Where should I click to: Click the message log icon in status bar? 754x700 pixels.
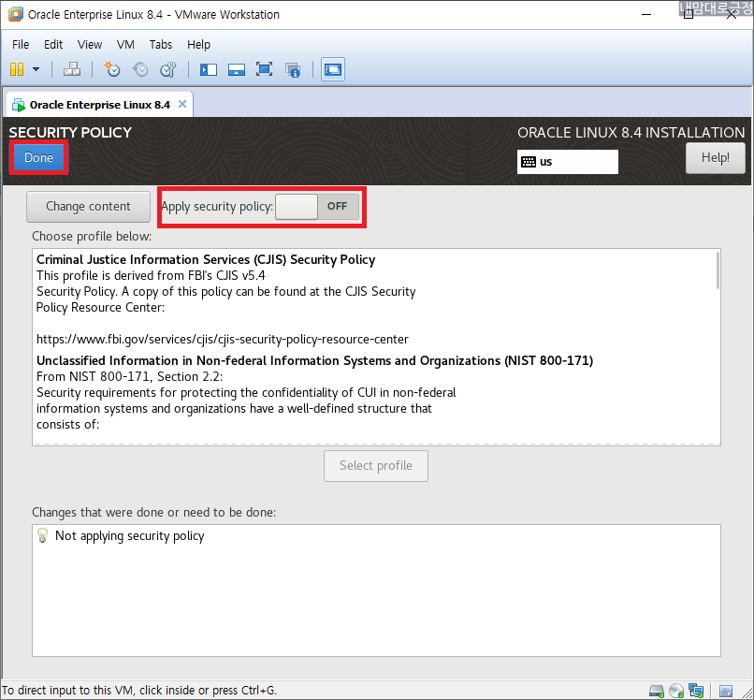(x=726, y=691)
